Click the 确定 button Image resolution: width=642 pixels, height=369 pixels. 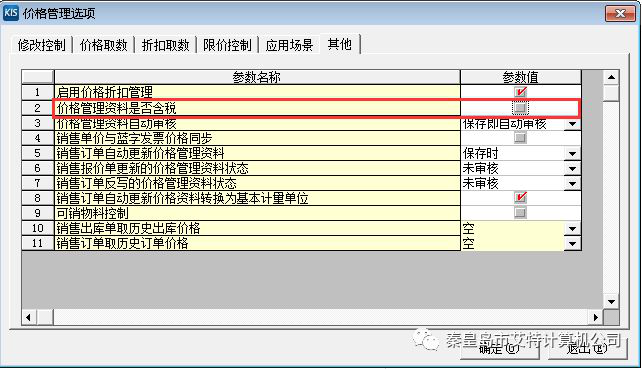(499, 349)
